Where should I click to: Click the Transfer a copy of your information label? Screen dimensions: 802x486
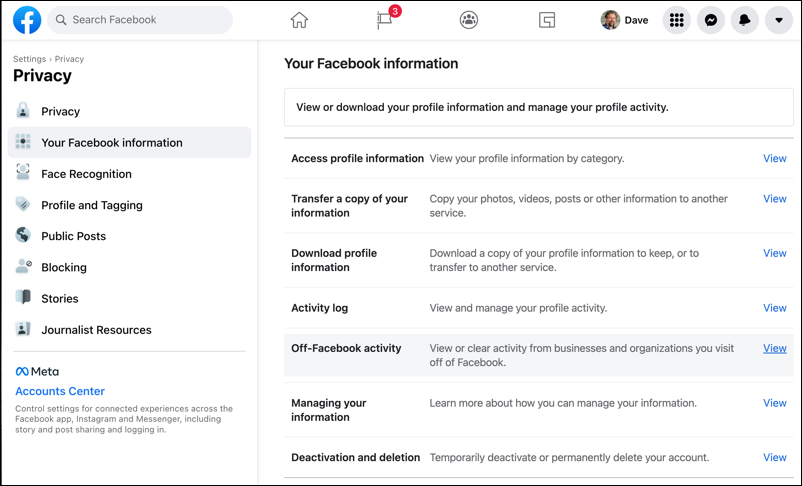click(x=349, y=206)
